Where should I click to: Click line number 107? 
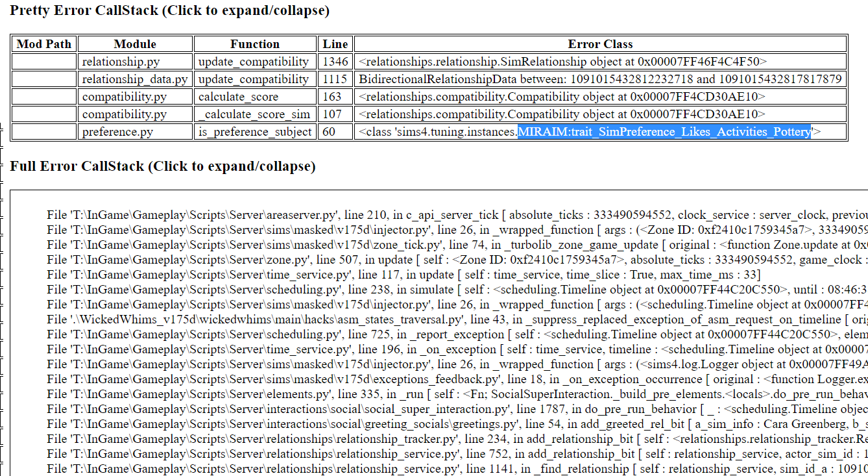pyautogui.click(x=335, y=114)
